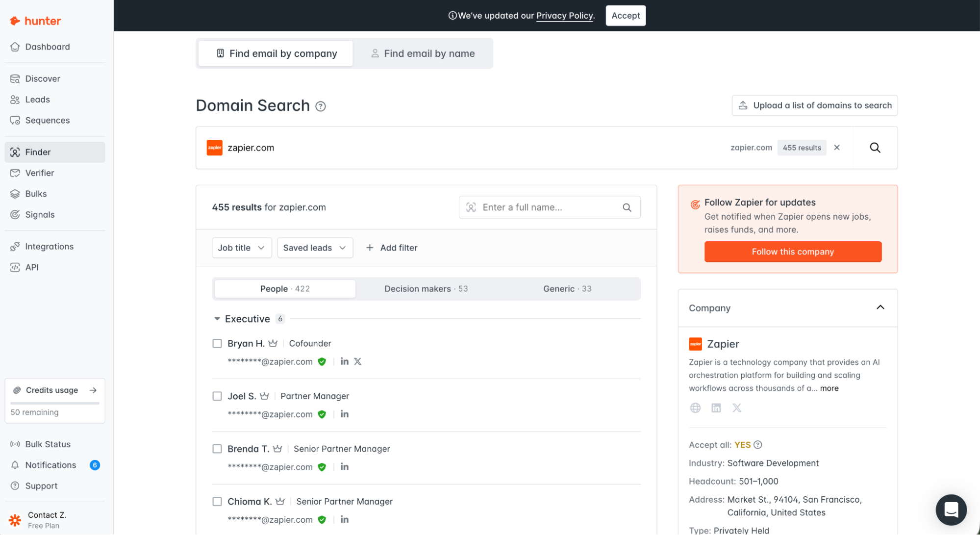The height and width of the screenshot is (535, 980).
Task: Open Sequences in sidebar
Action: (x=55, y=120)
